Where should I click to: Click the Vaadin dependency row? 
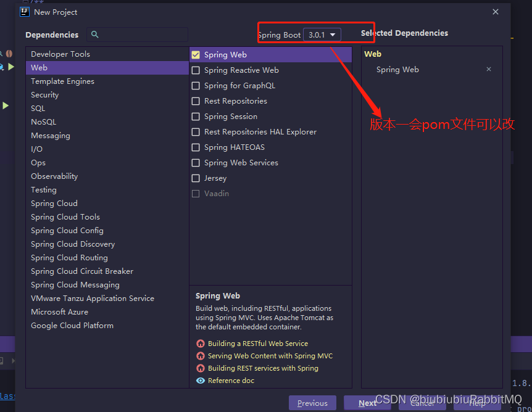[x=270, y=194]
